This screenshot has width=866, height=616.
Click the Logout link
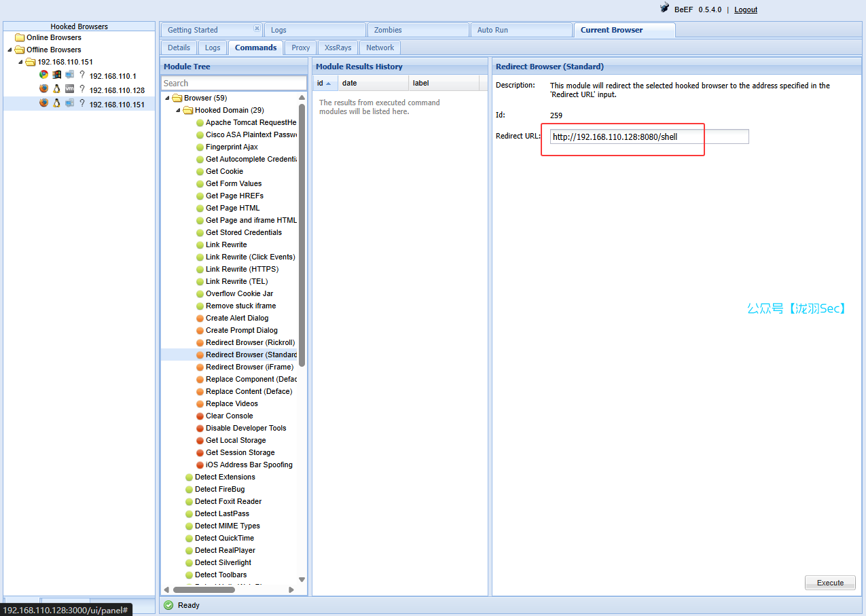[x=745, y=10]
